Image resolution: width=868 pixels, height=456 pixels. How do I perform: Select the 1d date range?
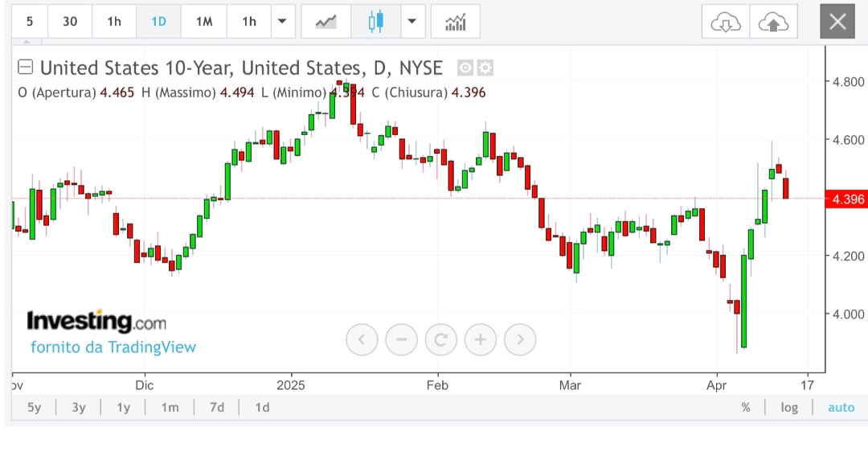pyautogui.click(x=262, y=408)
